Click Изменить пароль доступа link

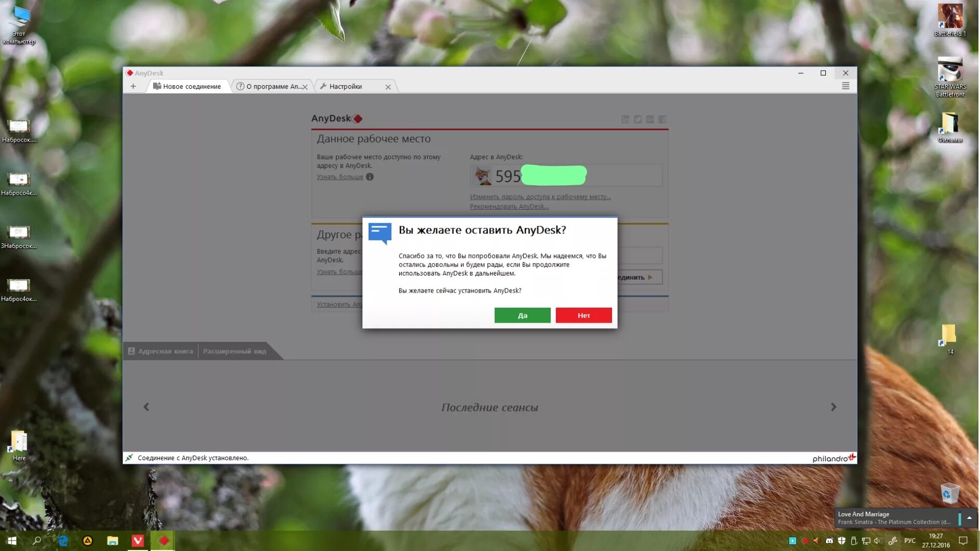540,197
